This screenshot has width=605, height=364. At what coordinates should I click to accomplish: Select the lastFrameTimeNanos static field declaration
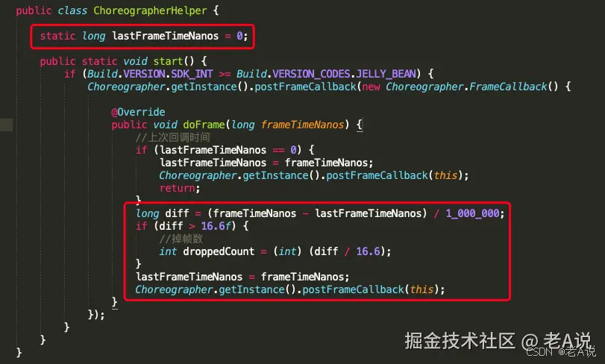coord(143,36)
